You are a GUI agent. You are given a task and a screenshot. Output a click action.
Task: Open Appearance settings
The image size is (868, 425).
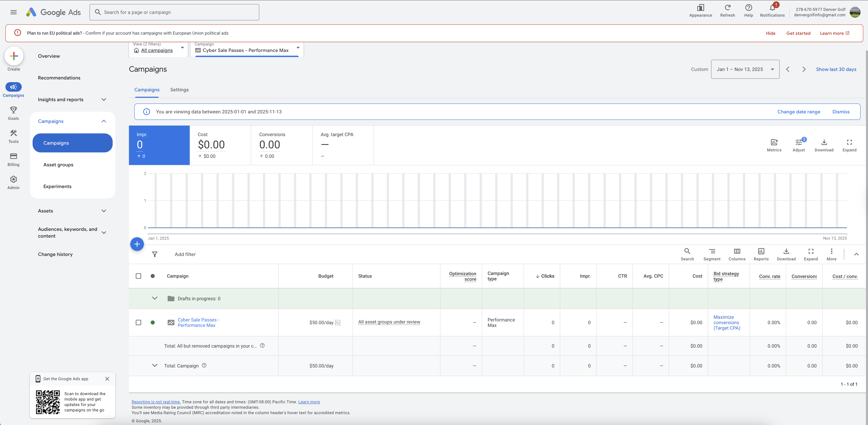(701, 11)
